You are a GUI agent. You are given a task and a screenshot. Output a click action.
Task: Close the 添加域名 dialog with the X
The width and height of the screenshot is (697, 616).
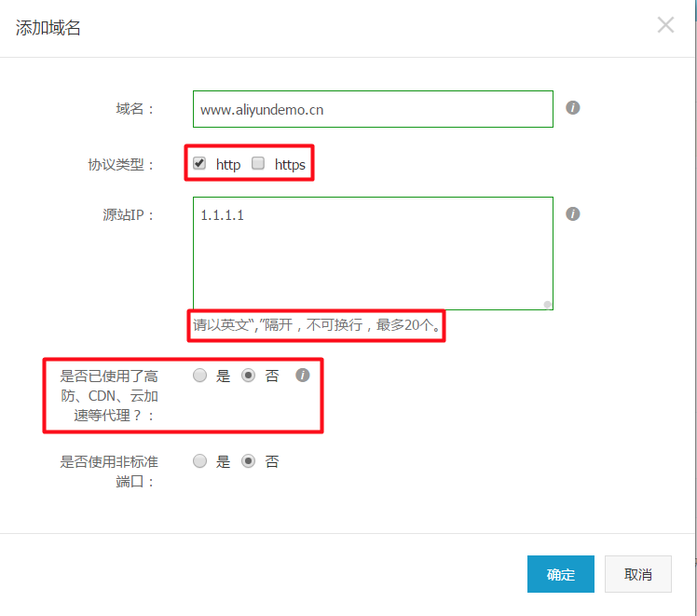pyautogui.click(x=665, y=25)
